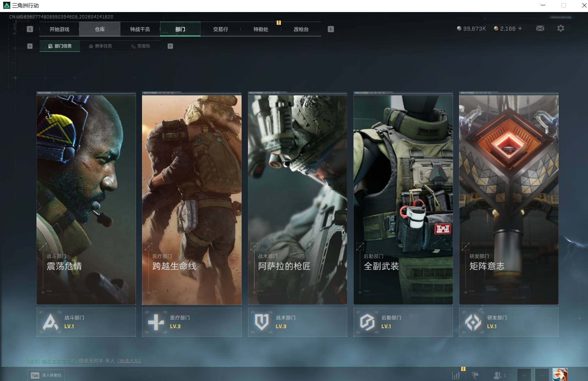Image resolution: width=588 pixels, height=381 pixels.
Task: Open the mail envelope icon
Action: click(x=540, y=28)
